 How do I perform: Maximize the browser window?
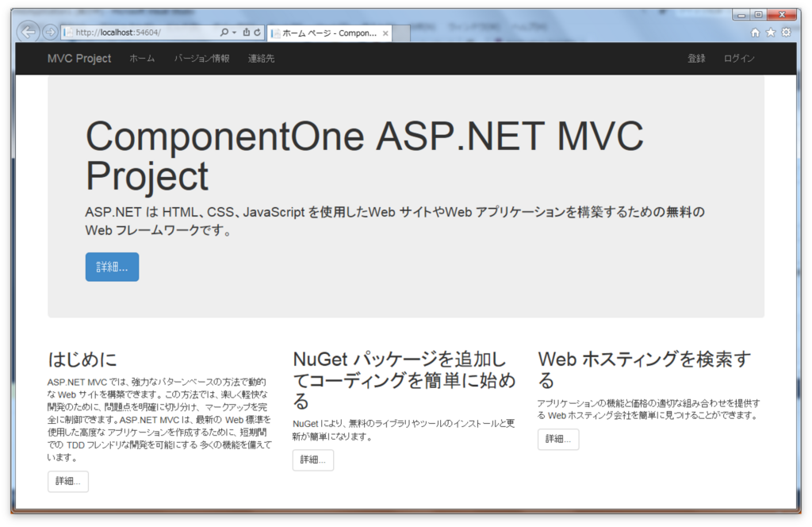tap(758, 15)
